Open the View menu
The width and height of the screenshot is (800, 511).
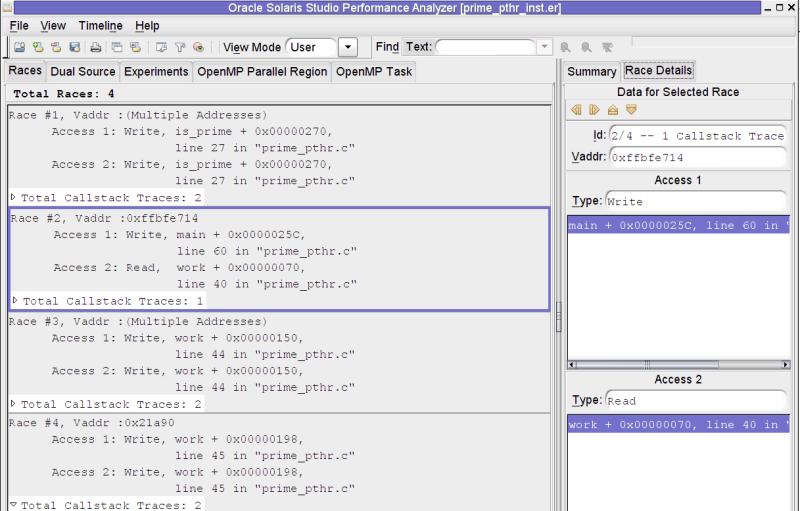point(53,25)
